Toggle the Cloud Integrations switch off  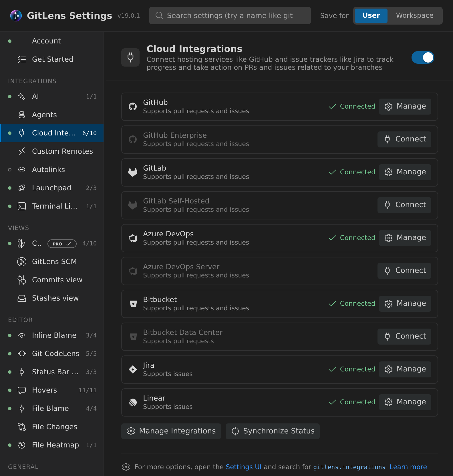tap(423, 57)
